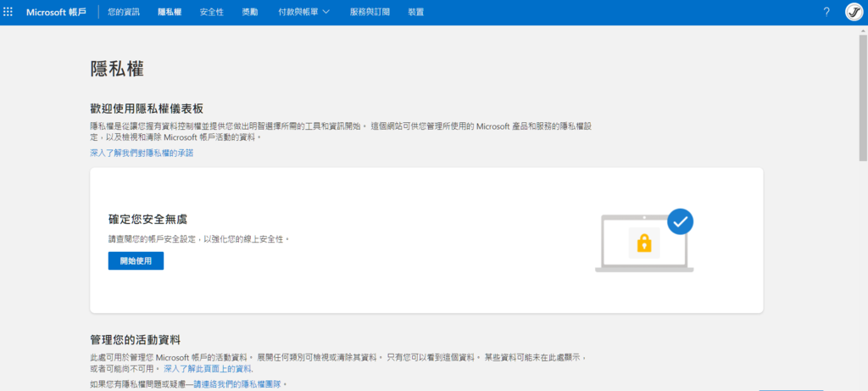Switch to the 安全性 tab
The height and width of the screenshot is (391, 868).
click(x=211, y=12)
